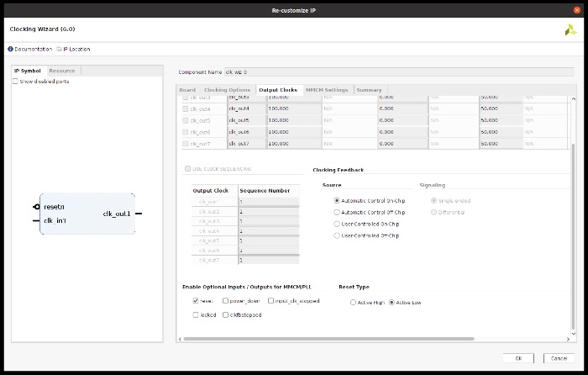Click the Sequence Number column header
The image size is (588, 375).
pos(269,191)
